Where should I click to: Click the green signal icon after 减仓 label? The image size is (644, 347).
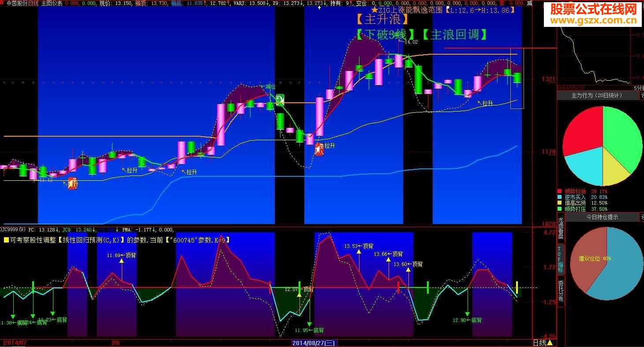(x=280, y=99)
